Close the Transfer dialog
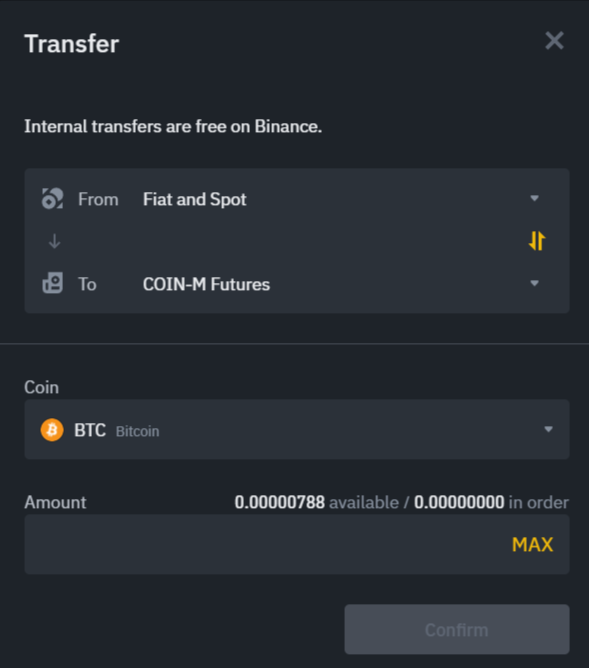 pyautogui.click(x=554, y=41)
